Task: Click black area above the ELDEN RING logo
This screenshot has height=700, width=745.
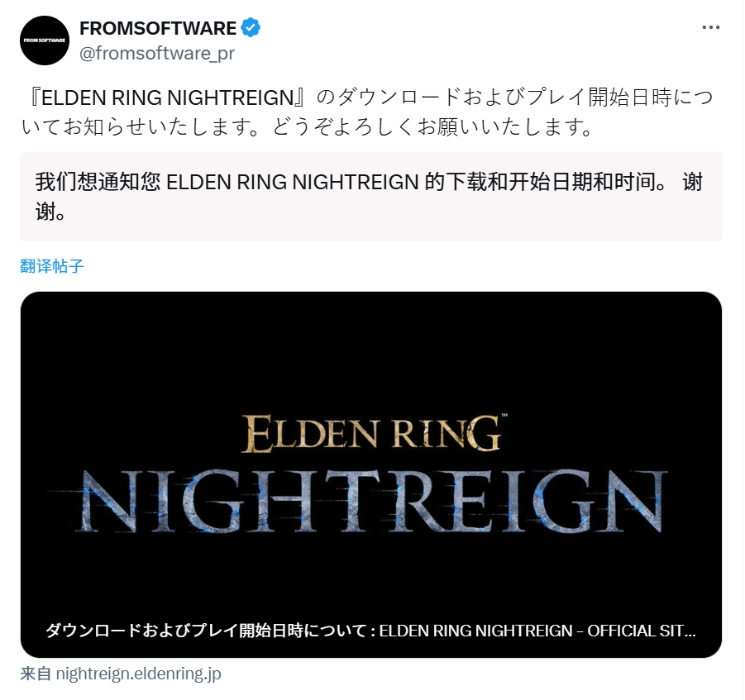Action: (x=371, y=351)
